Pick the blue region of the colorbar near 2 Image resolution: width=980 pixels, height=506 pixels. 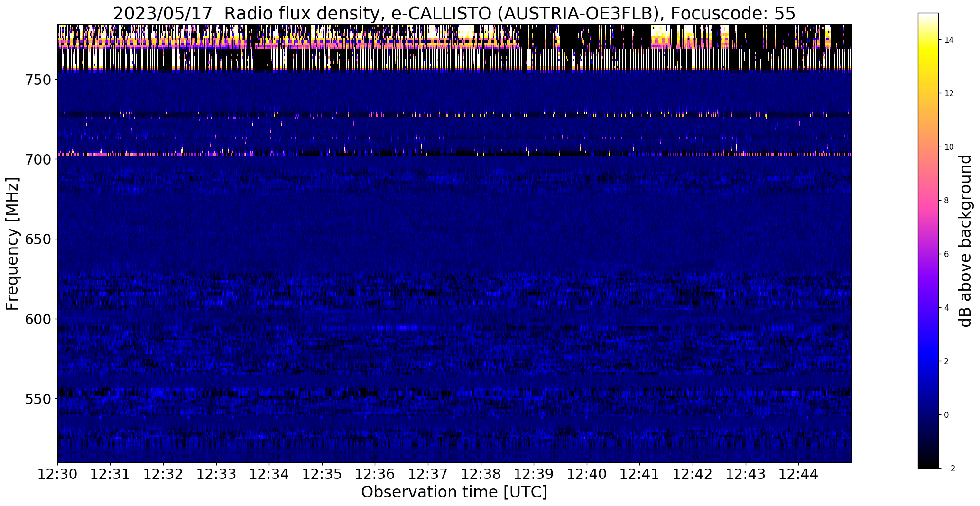pos(928,361)
